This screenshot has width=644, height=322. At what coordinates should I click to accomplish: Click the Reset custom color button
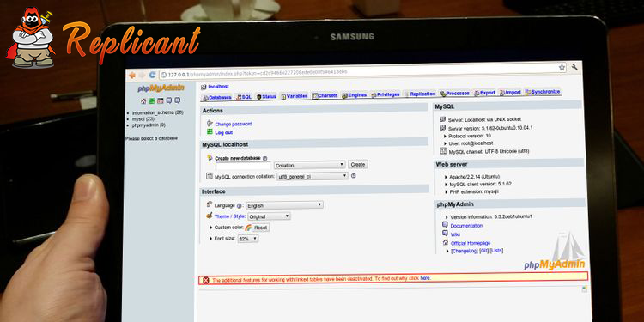(260, 228)
